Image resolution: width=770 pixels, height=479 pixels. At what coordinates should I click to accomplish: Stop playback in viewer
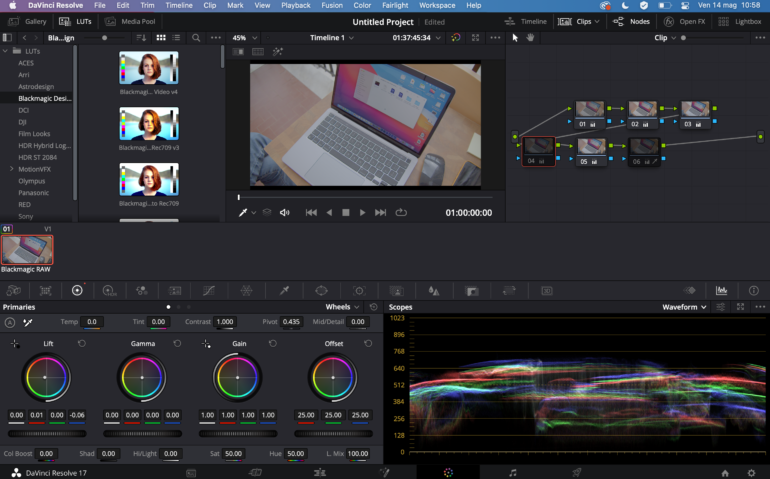point(346,213)
